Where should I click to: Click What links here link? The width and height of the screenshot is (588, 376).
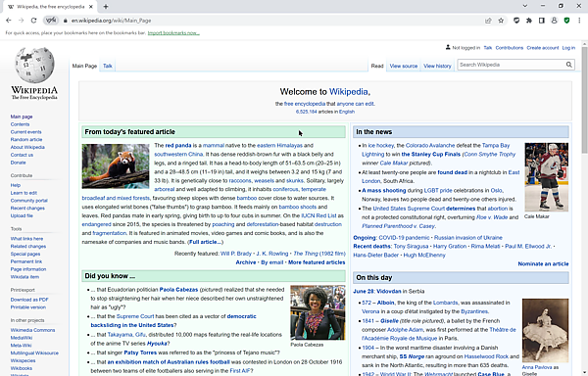26,239
